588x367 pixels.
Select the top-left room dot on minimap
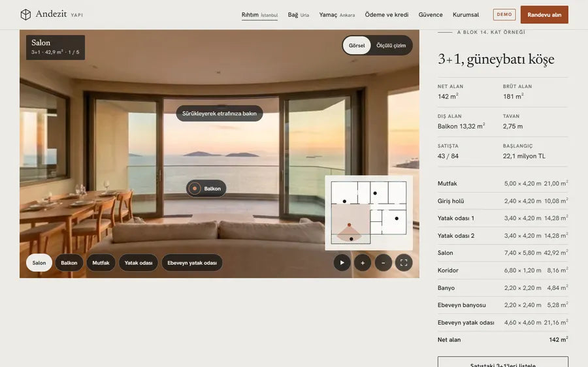344,201
